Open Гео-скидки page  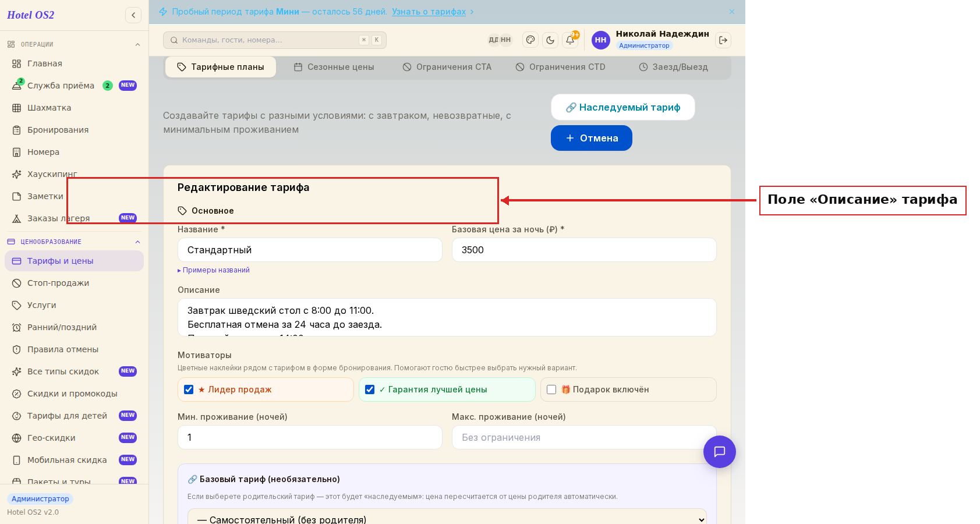pyautogui.click(x=74, y=438)
